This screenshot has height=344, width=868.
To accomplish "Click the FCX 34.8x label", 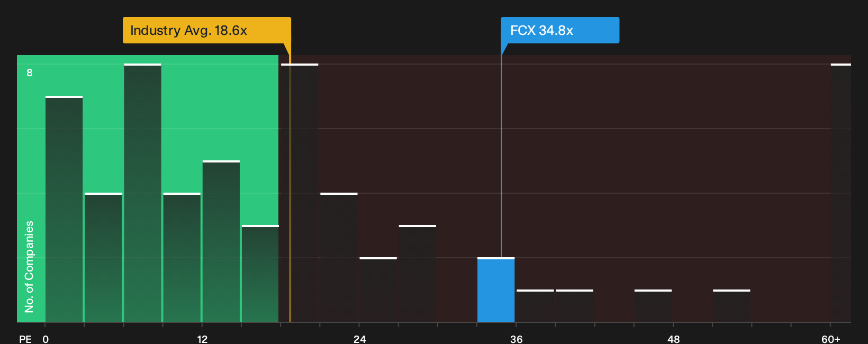I will (560, 30).
